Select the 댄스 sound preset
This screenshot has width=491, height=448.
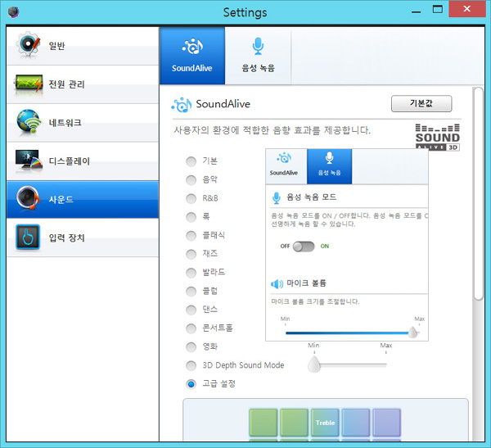tap(191, 310)
